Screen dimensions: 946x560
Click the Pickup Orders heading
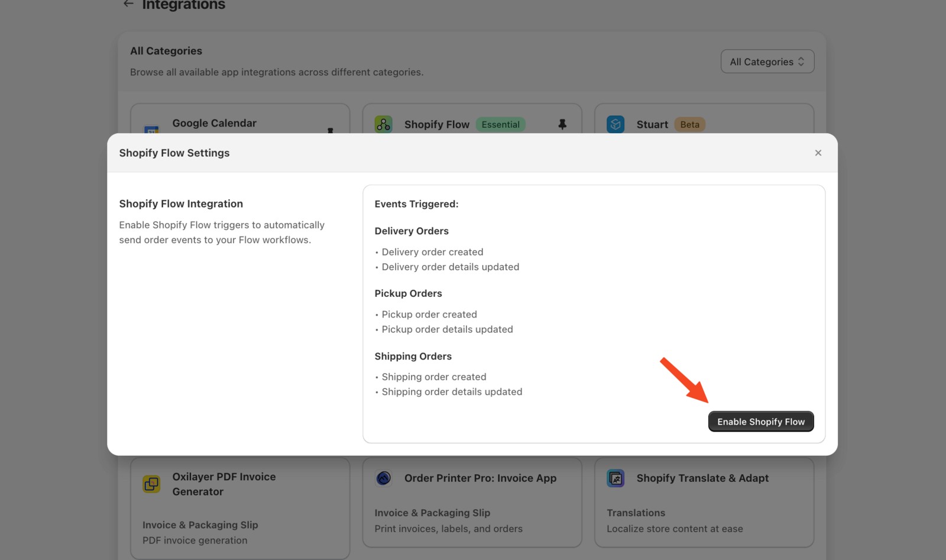tap(408, 293)
